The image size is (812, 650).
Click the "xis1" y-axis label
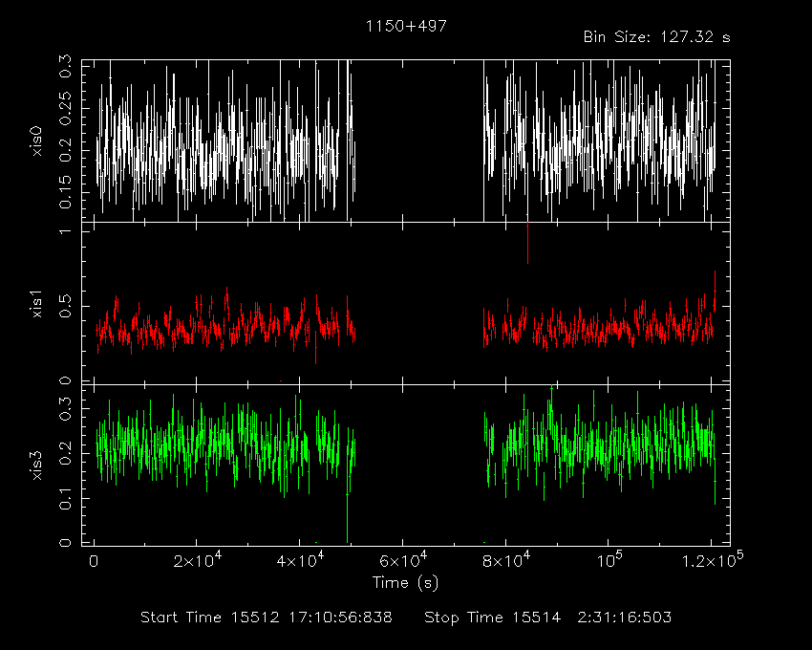[x=36, y=304]
